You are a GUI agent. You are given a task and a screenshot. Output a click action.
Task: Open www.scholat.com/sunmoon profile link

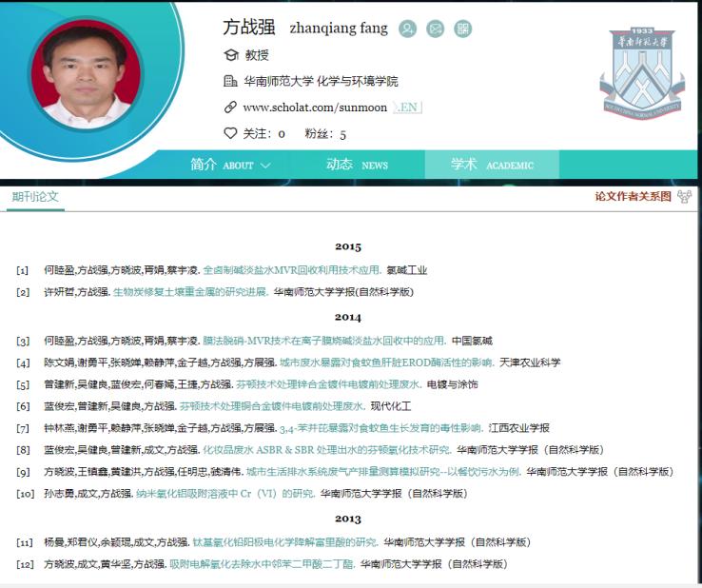[315, 108]
